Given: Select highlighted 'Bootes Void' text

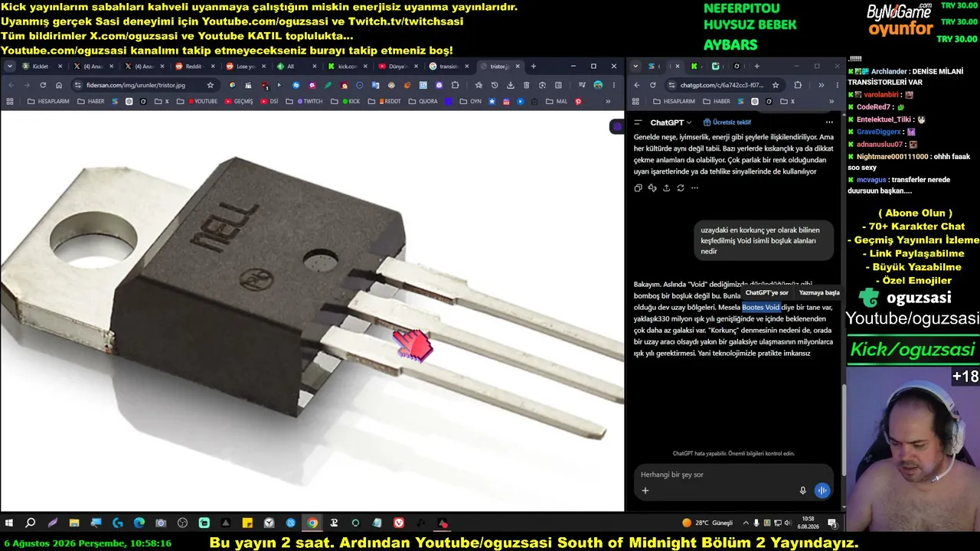Looking at the screenshot, I should tap(761, 307).
